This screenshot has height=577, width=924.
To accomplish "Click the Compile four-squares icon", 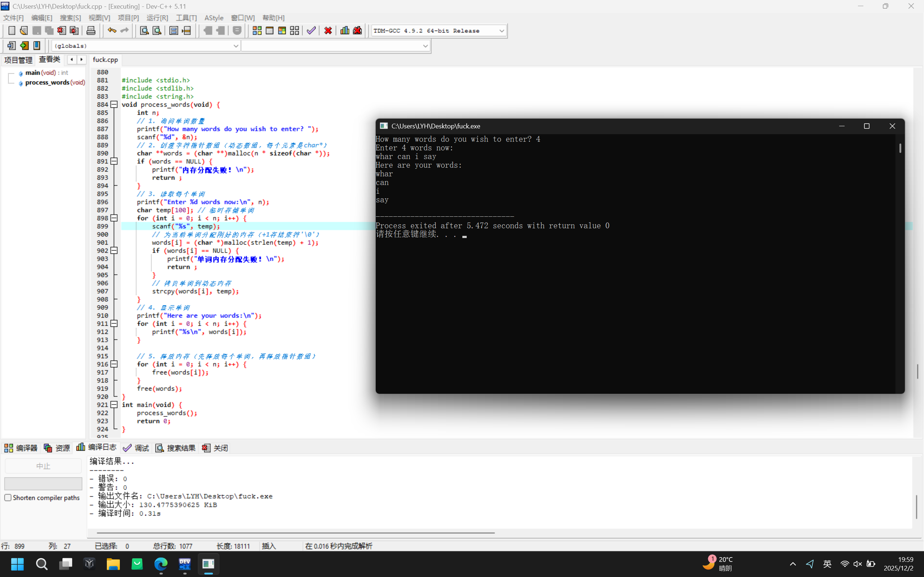I will pyautogui.click(x=257, y=31).
